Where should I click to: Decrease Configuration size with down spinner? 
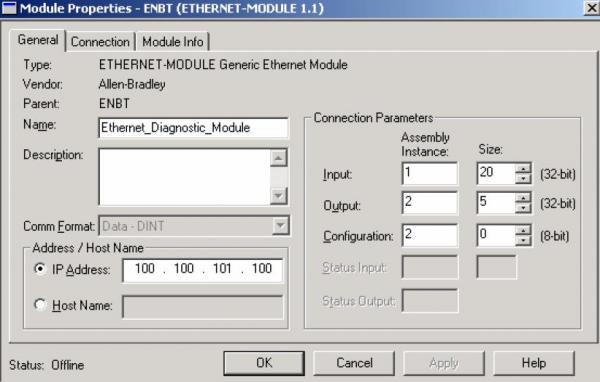pos(523,240)
